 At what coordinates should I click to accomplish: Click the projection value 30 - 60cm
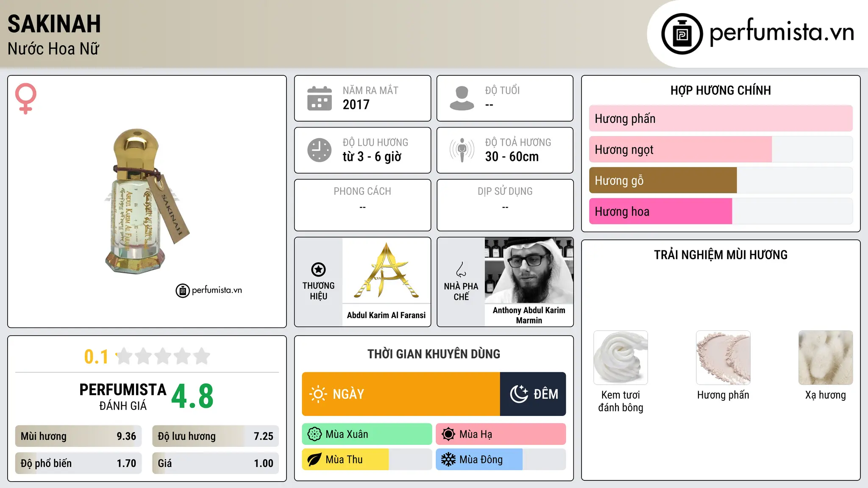click(x=512, y=157)
